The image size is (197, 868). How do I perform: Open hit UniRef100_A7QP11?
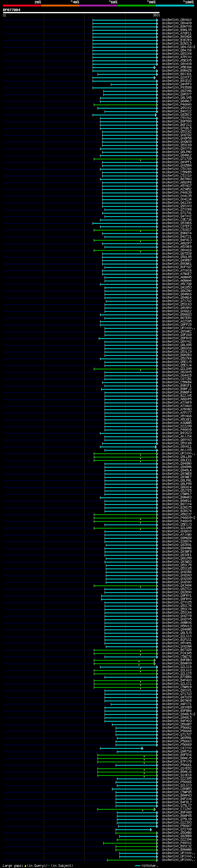coord(177,33)
